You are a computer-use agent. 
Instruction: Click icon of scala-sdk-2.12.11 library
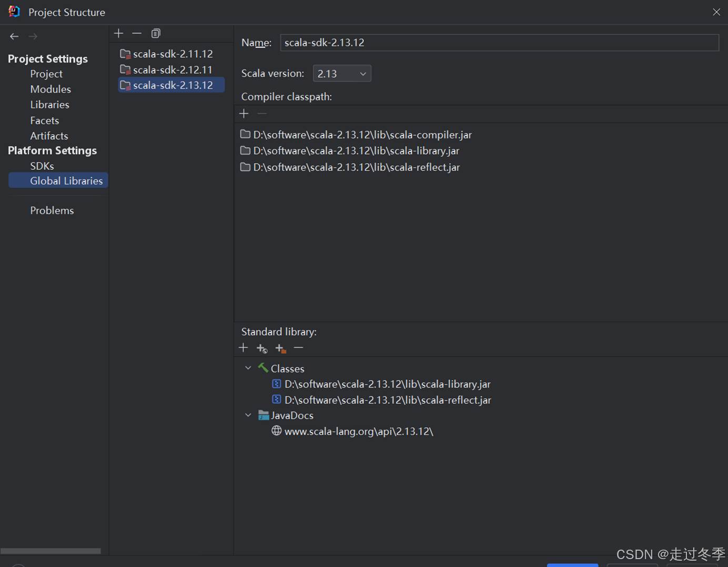[125, 69]
